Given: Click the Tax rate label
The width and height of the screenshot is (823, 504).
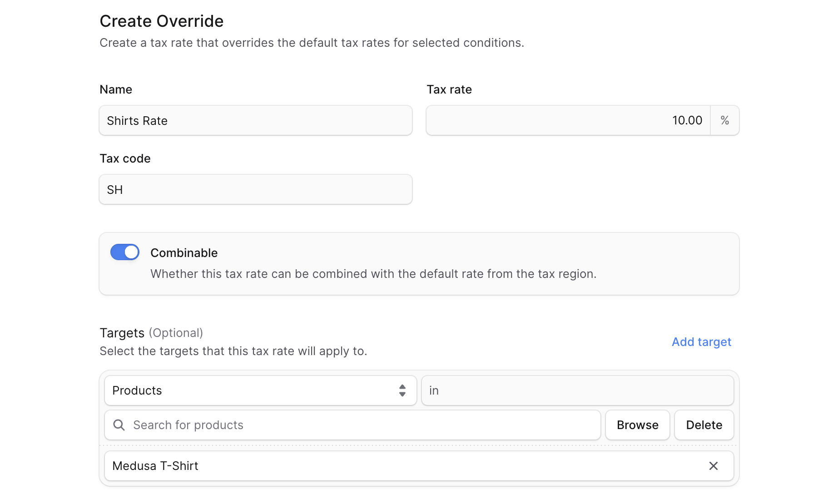Looking at the screenshot, I should [x=449, y=89].
